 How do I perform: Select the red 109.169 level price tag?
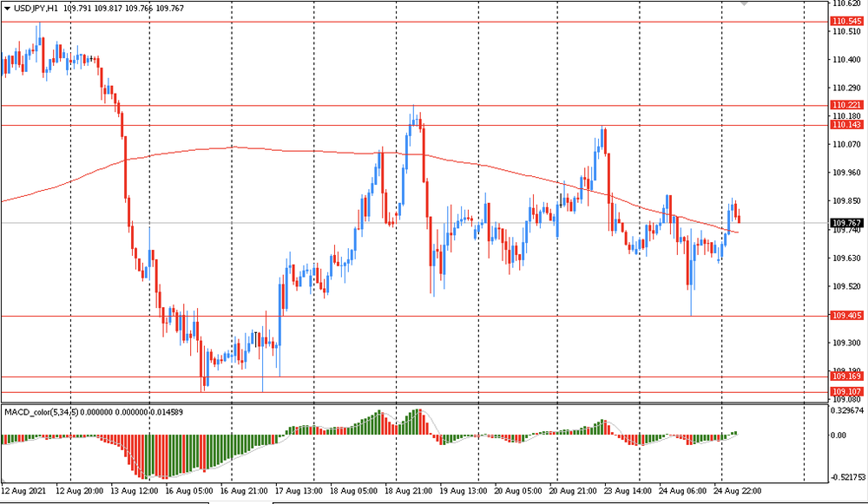coord(847,376)
